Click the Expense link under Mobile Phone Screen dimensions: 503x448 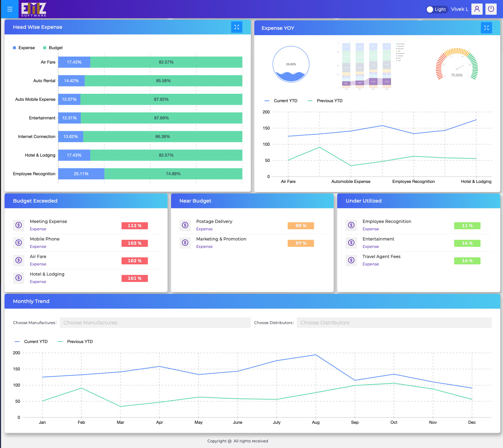pyautogui.click(x=38, y=246)
